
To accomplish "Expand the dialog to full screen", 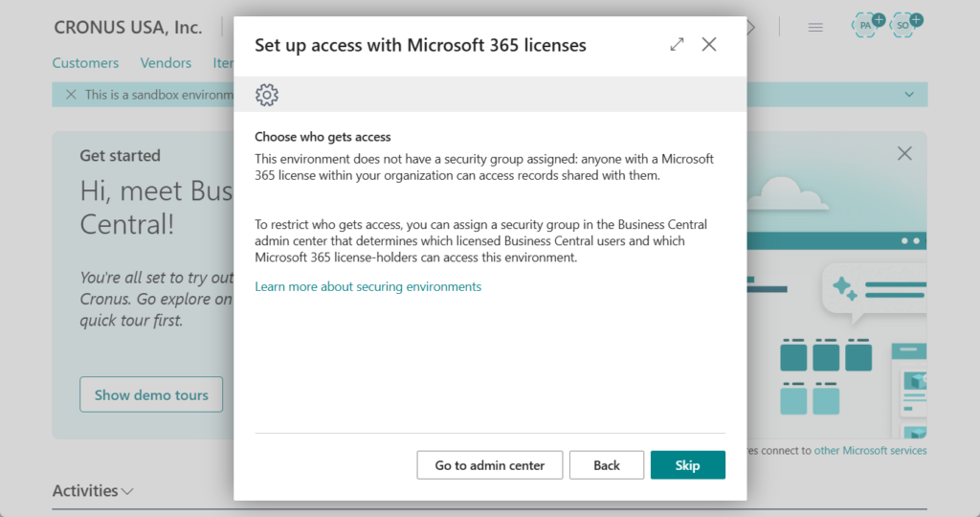I will [x=677, y=44].
